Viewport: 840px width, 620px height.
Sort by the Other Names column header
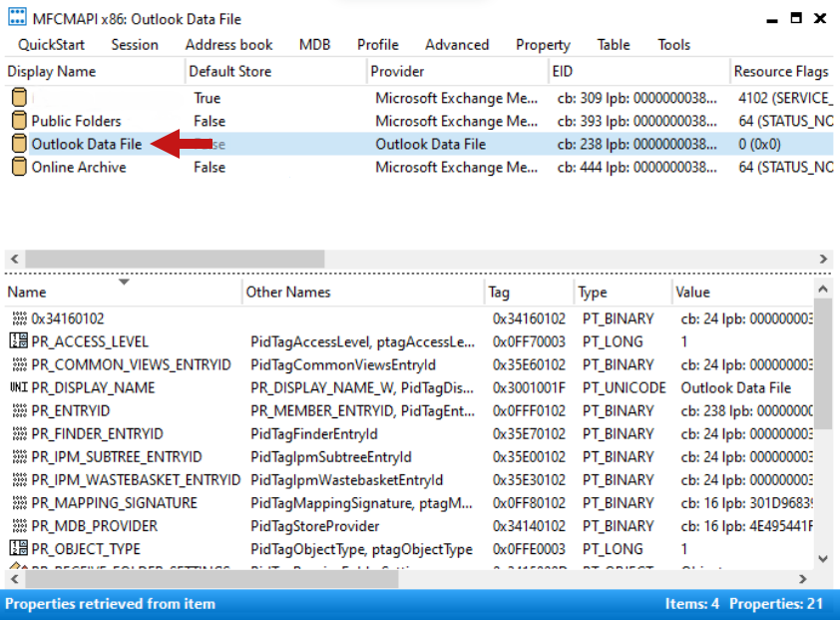(x=363, y=292)
